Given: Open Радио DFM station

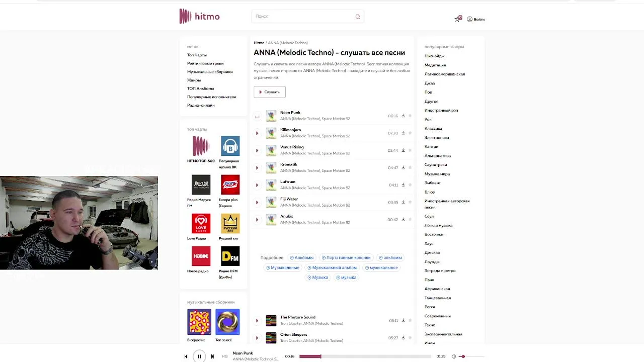Looking at the screenshot, I should (x=230, y=256).
